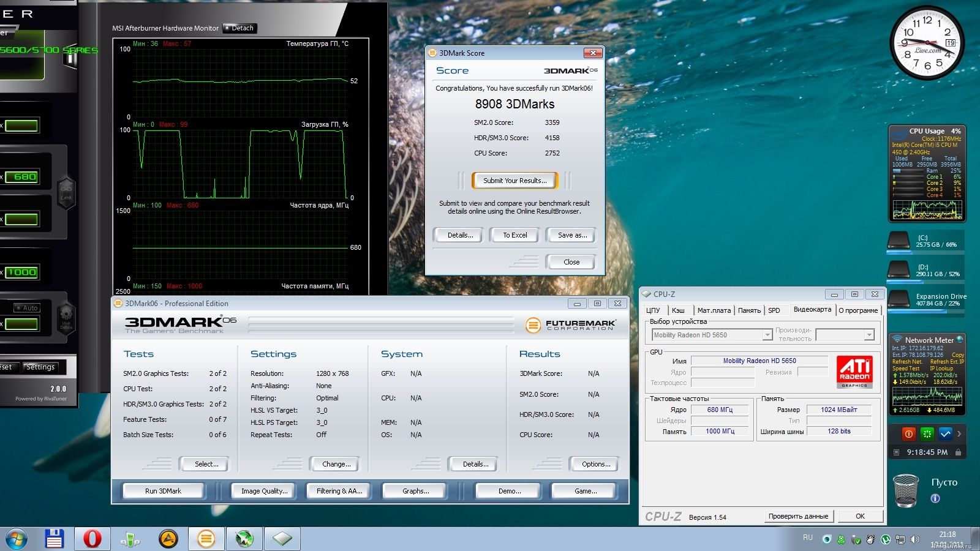Click Speed Test in Network Meter
Screen dimensions: 980x551
pos(906,369)
